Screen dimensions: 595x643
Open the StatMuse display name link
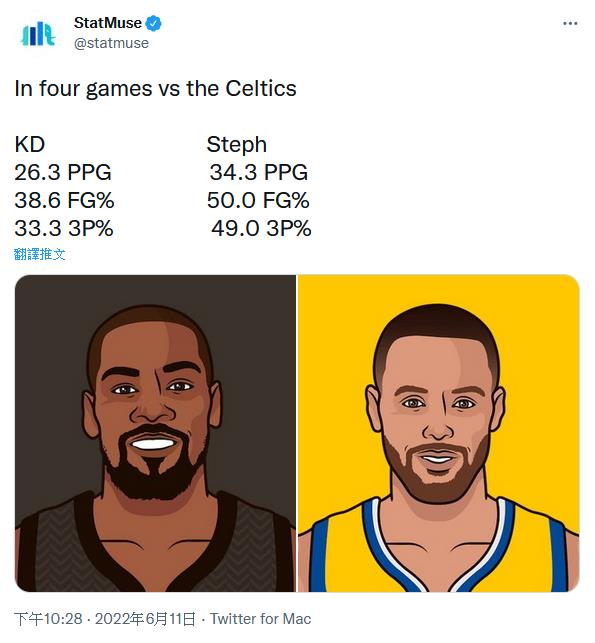[x=107, y=23]
